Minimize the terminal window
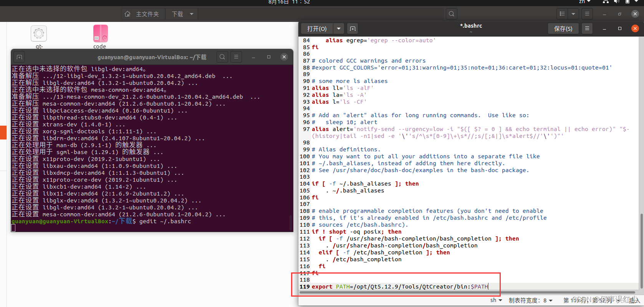This screenshot has width=644, height=307. tap(253, 57)
